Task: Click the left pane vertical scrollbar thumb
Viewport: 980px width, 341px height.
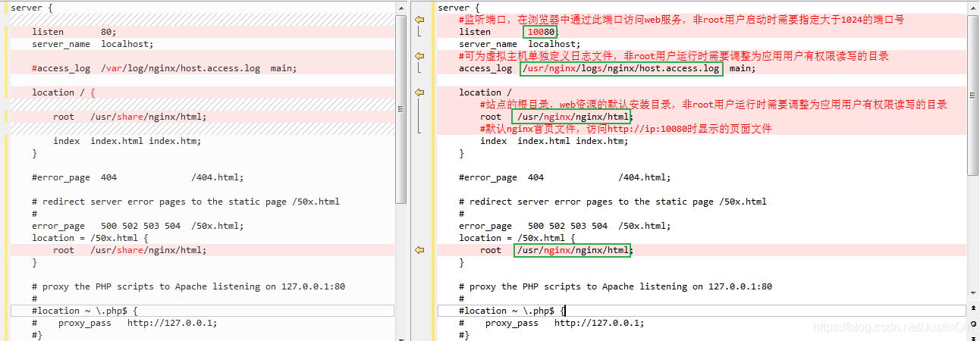Action: coord(401,108)
